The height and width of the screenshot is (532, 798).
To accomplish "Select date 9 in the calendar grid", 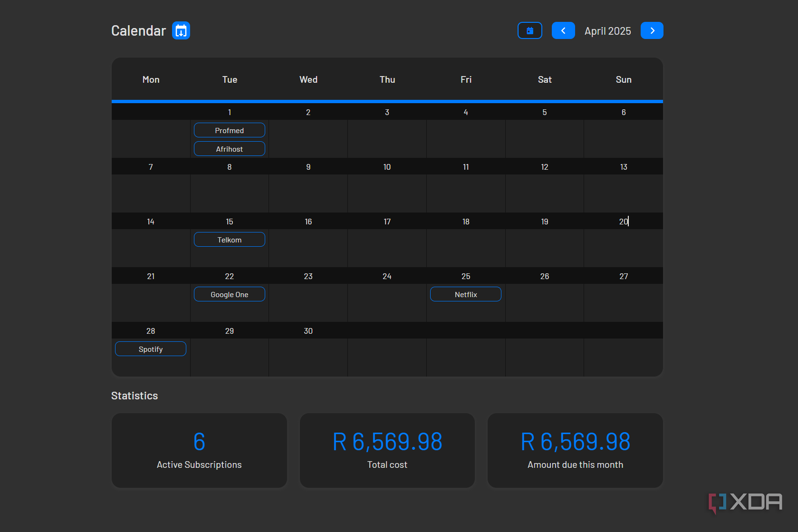I will 308,167.
